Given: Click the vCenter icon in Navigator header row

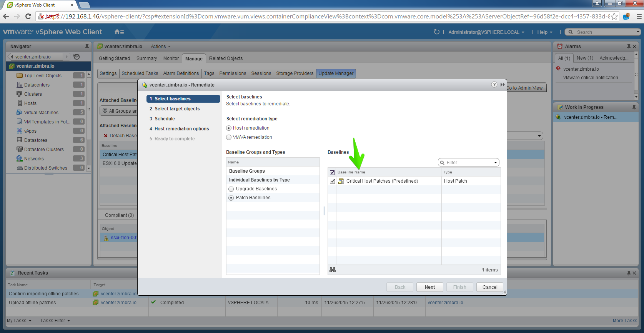Looking at the screenshot, I should [12, 66].
